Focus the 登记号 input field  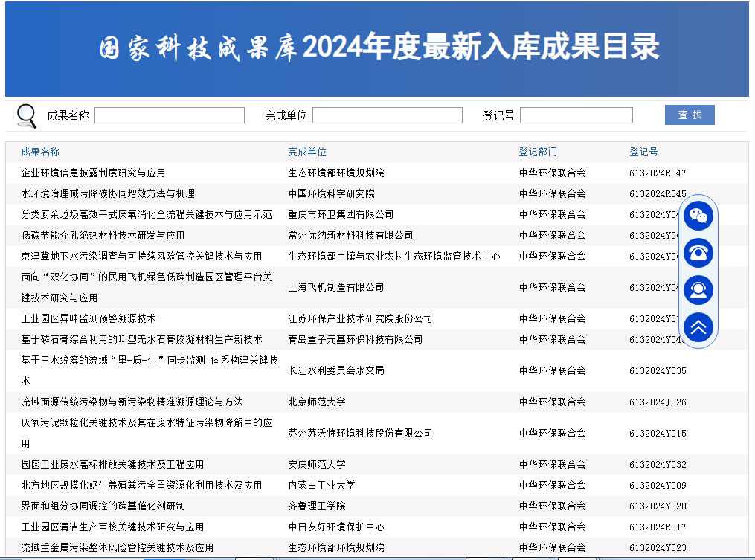point(576,115)
